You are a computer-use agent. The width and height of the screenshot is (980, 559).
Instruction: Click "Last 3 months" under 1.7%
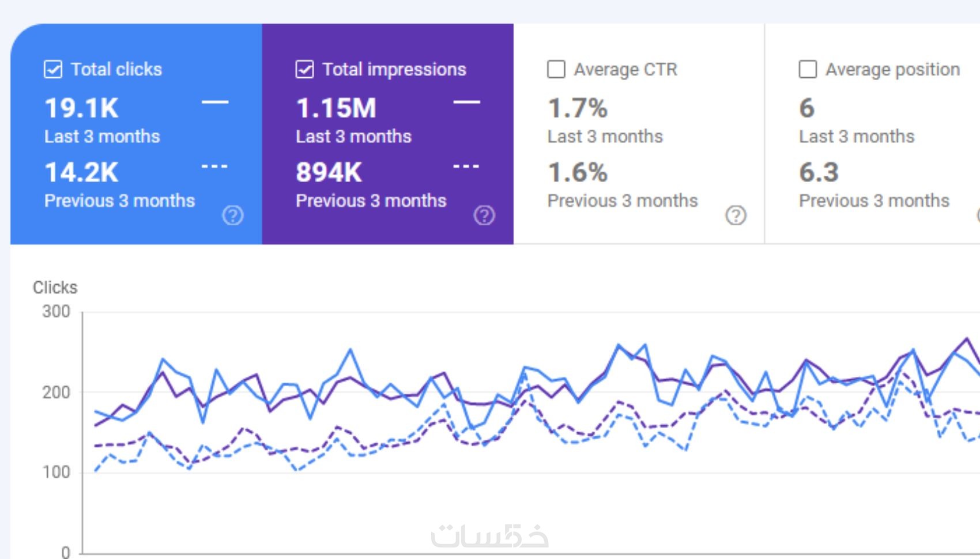point(605,137)
